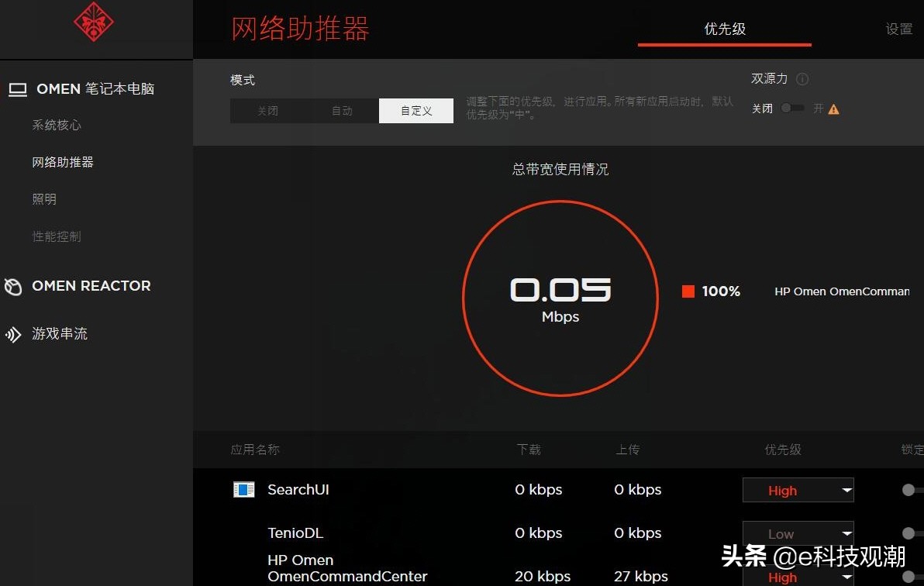Select the 系统核心 sidebar entry
This screenshot has height=586, width=924.
pos(56,125)
